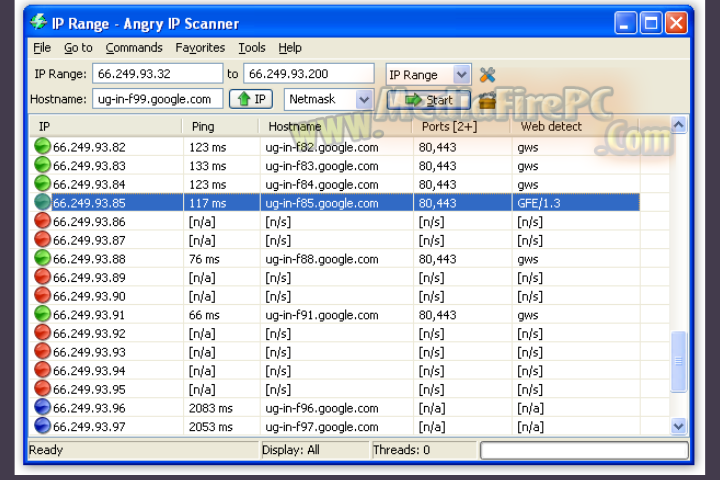Open the Favorites menu
Viewport: 720px width, 480px height.
pyautogui.click(x=200, y=48)
